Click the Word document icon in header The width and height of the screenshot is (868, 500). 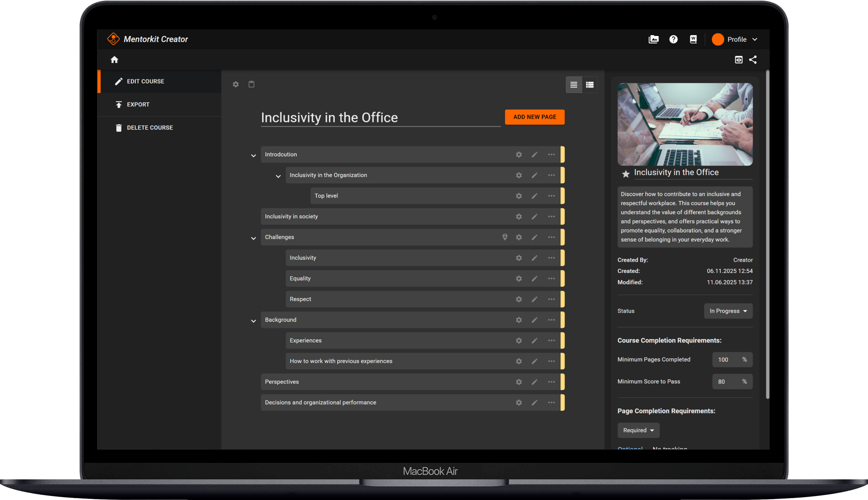693,39
